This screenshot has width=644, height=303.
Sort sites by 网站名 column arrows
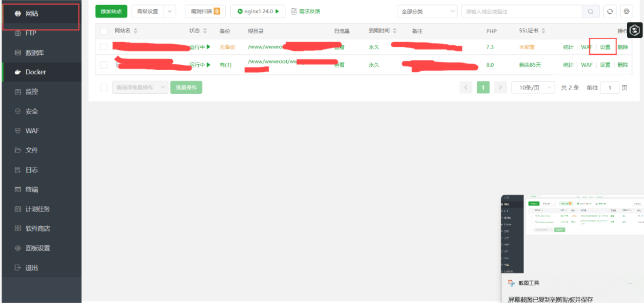[136, 31]
